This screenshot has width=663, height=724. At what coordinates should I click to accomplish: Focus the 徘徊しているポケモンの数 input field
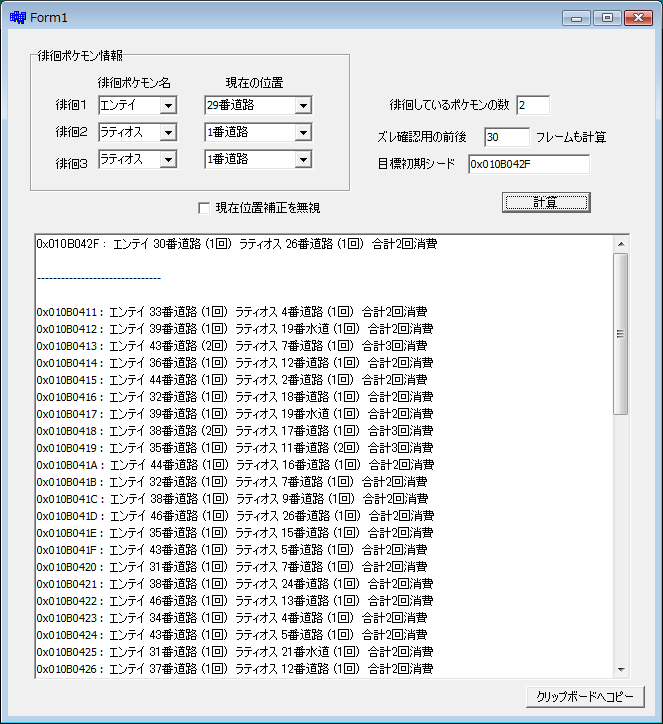point(533,105)
